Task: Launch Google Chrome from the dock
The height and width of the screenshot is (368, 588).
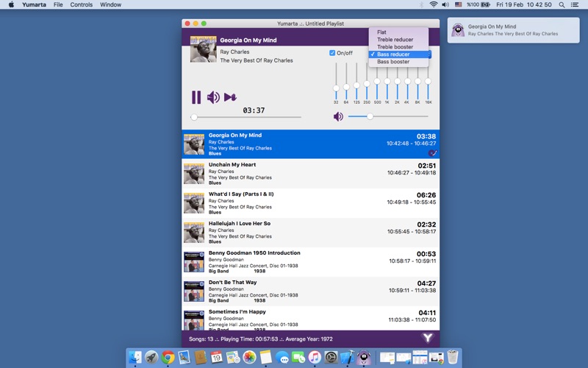Action: [x=168, y=357]
